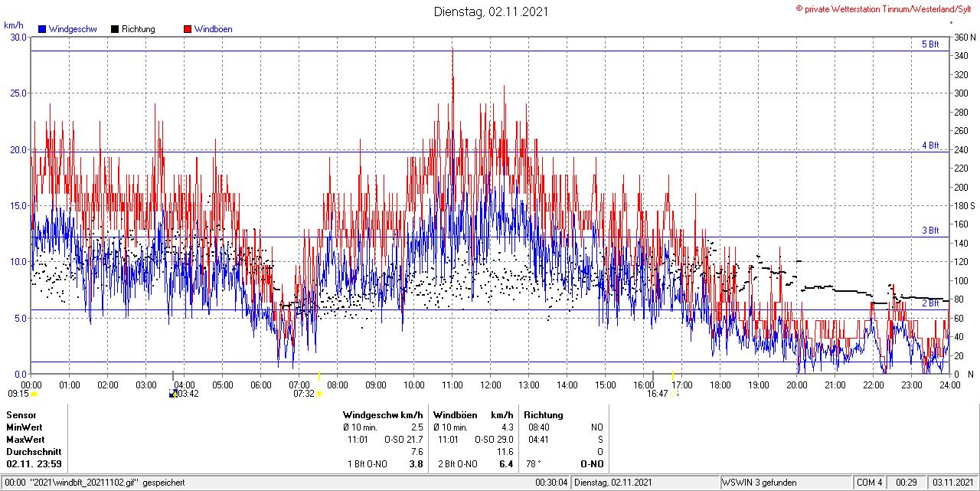
Task: Click the minimum wind speed value 2.5
Action: click(416, 427)
